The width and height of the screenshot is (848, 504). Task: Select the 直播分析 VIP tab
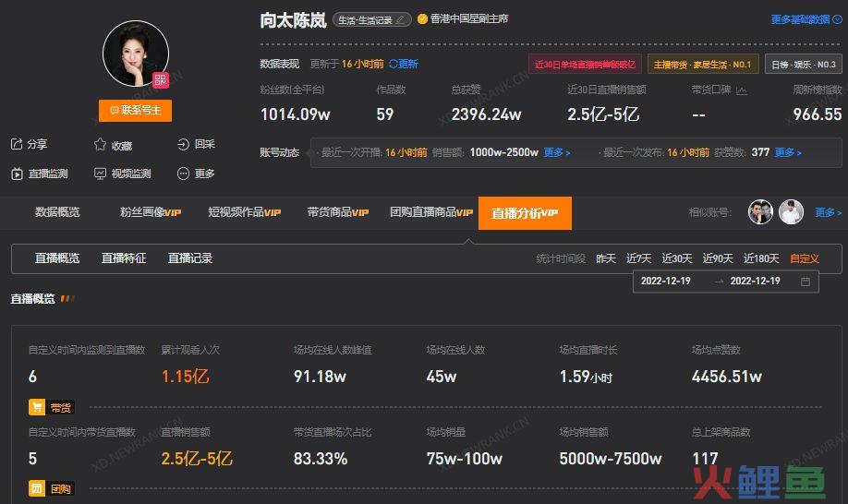[x=525, y=213]
